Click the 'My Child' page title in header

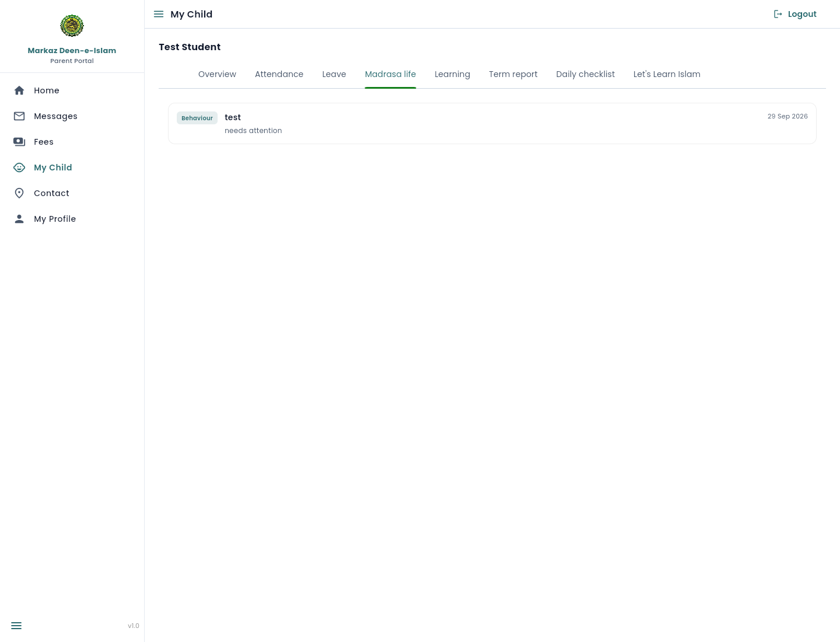coord(191,14)
